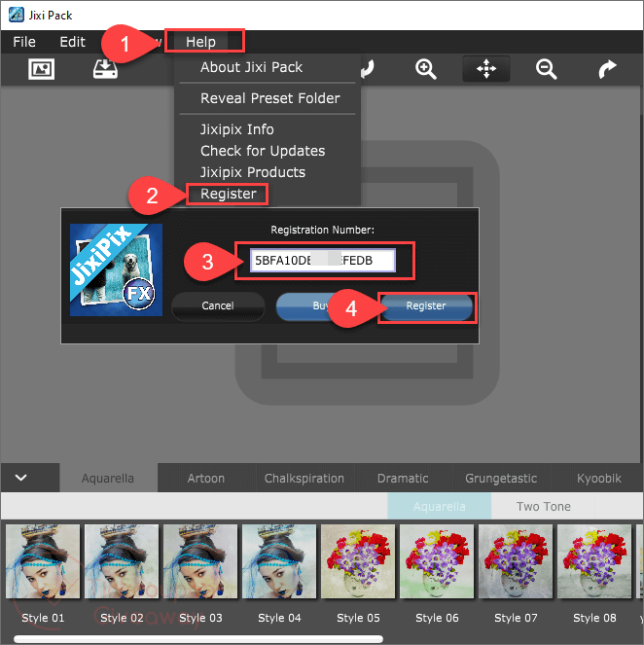Select the Style 04 preset thumbnail
The height and width of the screenshot is (645, 644).
coord(279,561)
